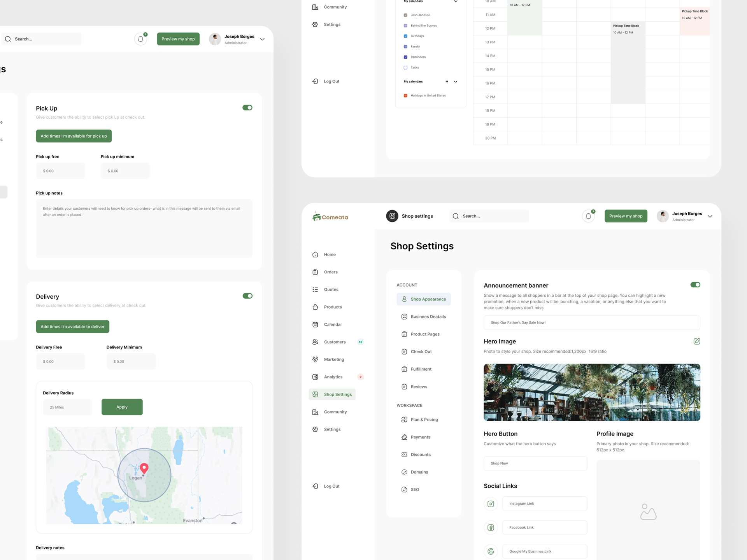Click the map location pin near Logan
The width and height of the screenshot is (747, 560).
tap(144, 468)
